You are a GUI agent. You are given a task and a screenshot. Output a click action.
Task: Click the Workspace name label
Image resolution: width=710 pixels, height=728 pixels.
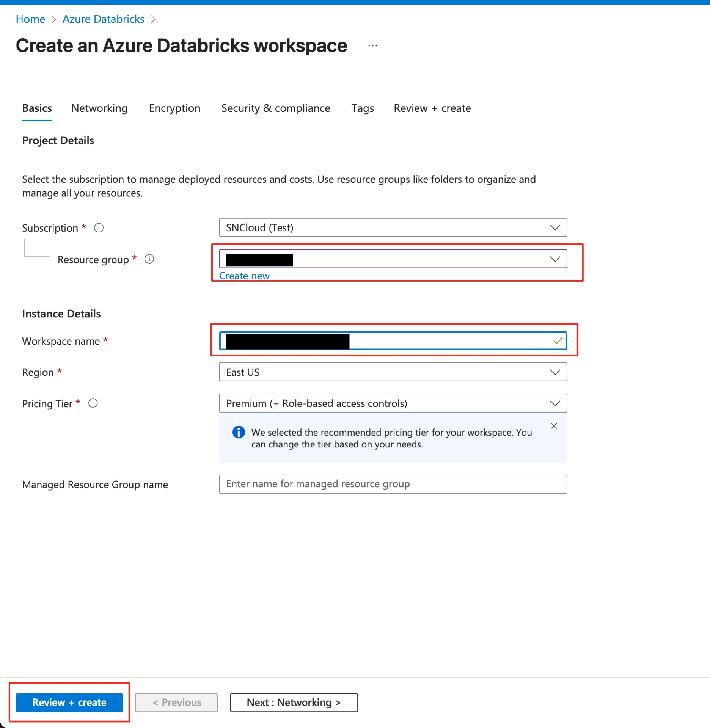(x=61, y=341)
